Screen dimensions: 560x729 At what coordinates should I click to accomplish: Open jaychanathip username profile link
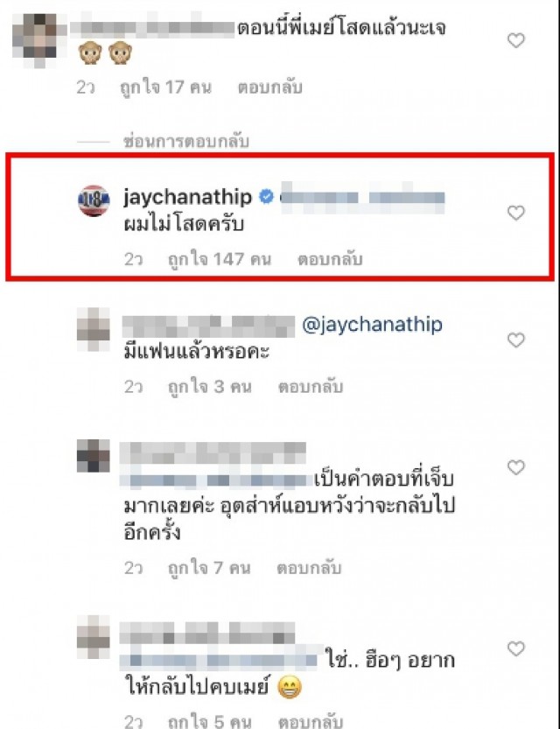tap(188, 197)
